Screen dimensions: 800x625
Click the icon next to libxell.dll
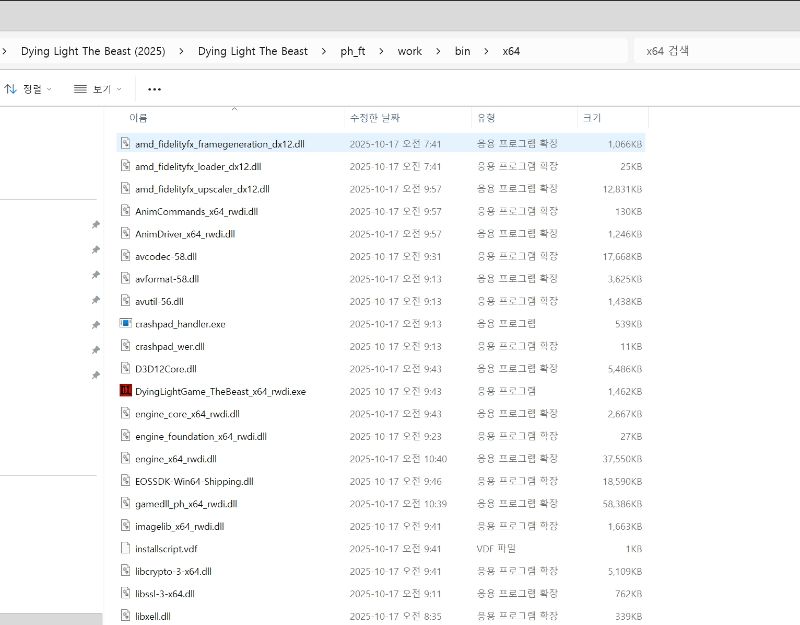click(126, 616)
